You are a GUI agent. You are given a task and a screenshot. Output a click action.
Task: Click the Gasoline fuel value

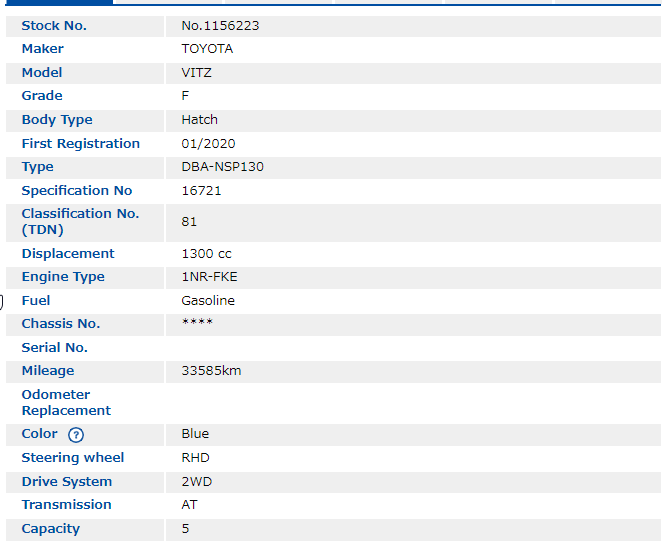click(208, 301)
